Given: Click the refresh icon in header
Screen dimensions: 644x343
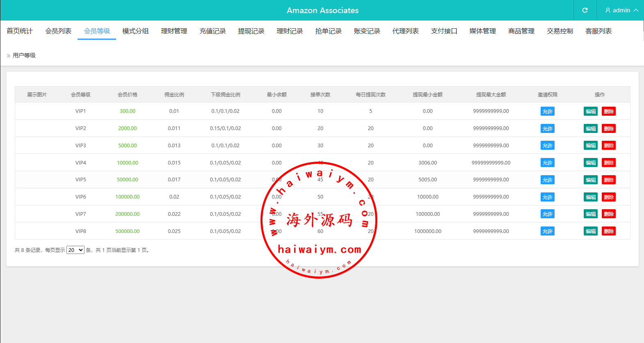Looking at the screenshot, I should click(x=585, y=10).
